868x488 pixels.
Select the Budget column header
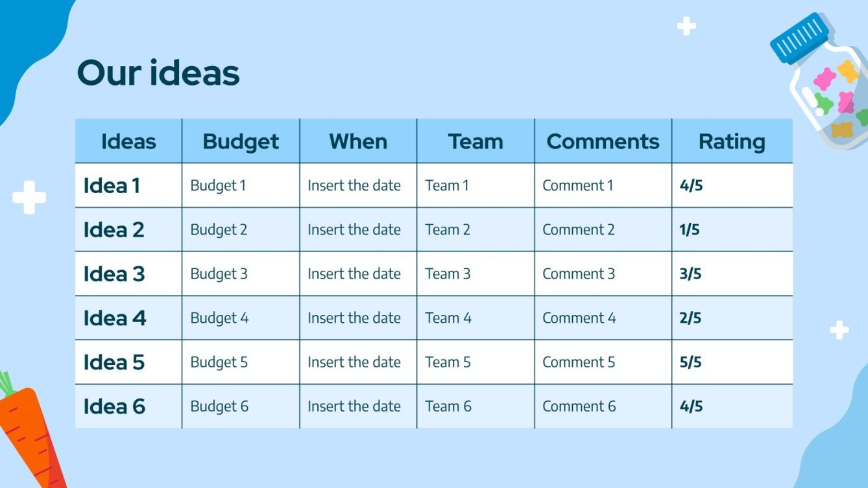click(x=241, y=141)
